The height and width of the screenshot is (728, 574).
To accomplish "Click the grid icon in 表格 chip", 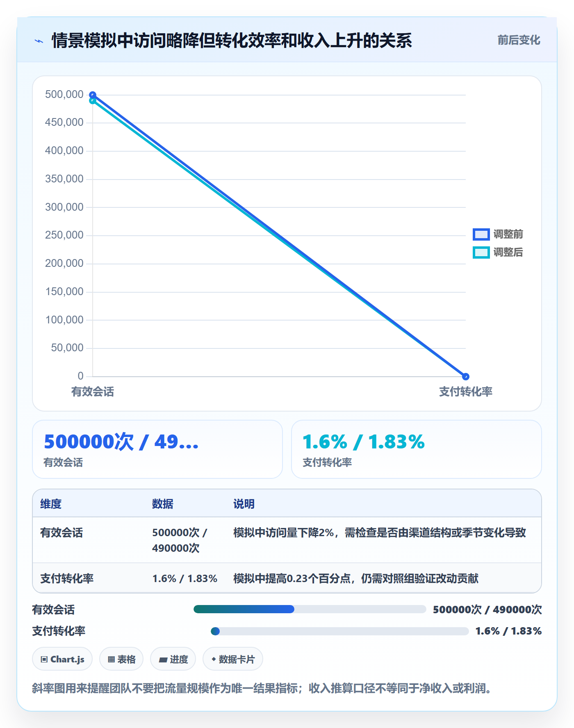I will coord(112,660).
